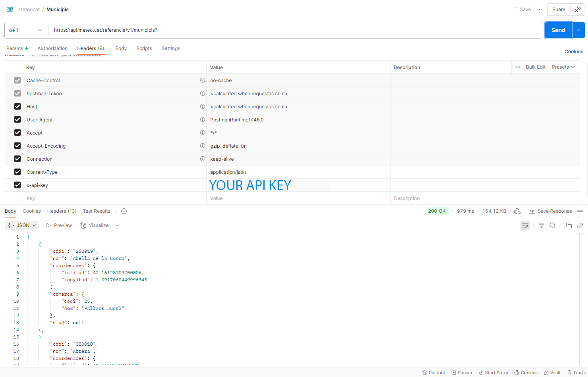The width and height of the screenshot is (588, 377).
Task: Copy response body to clipboard
Action: pyautogui.click(x=569, y=225)
